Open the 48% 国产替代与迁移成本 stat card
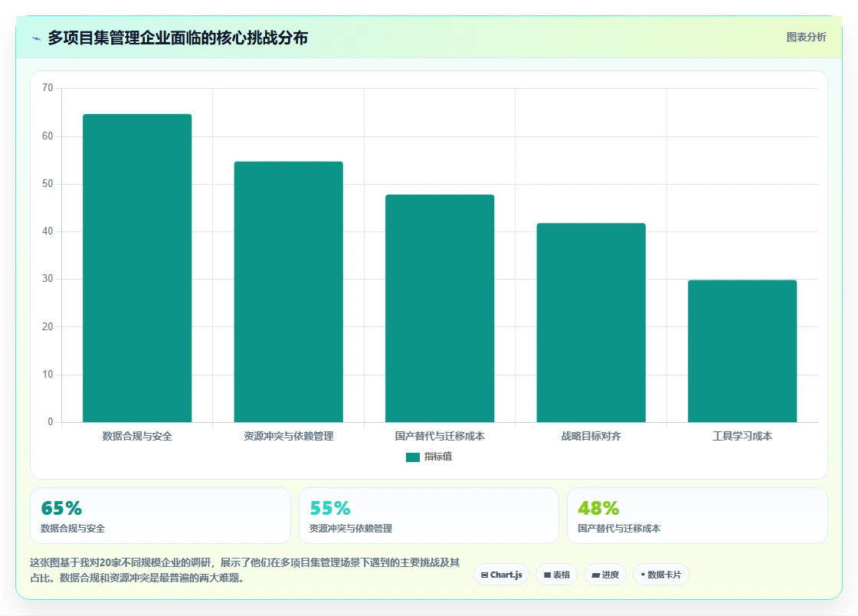The height and width of the screenshot is (616, 858). (697, 516)
